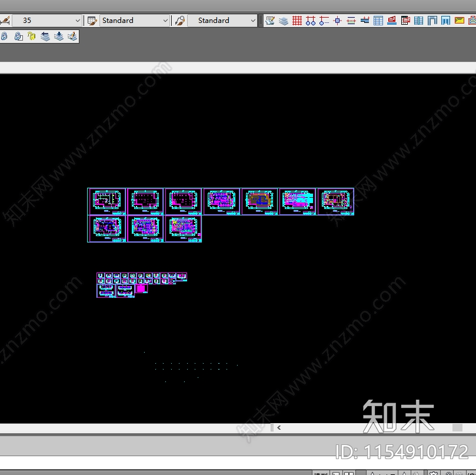Image resolution: width=476 pixels, height=475 pixels.
Task: Open the layer stack icon in toolbar
Action: (284, 21)
